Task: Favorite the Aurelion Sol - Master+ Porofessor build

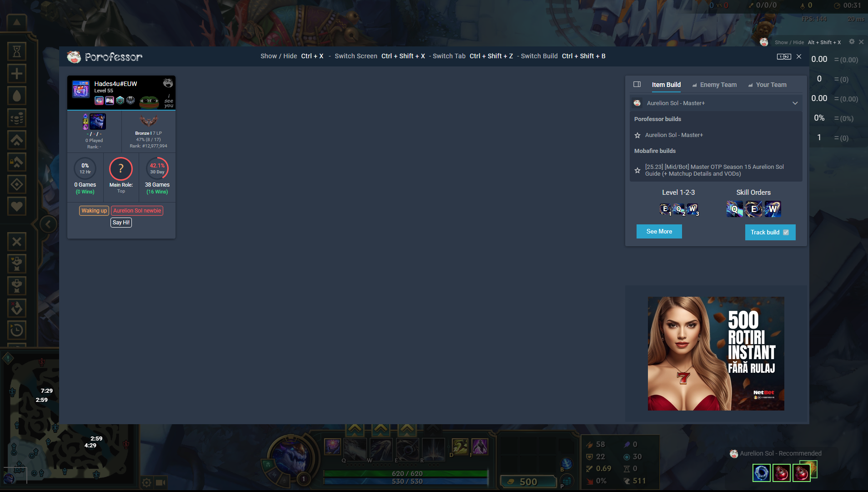Action: [637, 135]
